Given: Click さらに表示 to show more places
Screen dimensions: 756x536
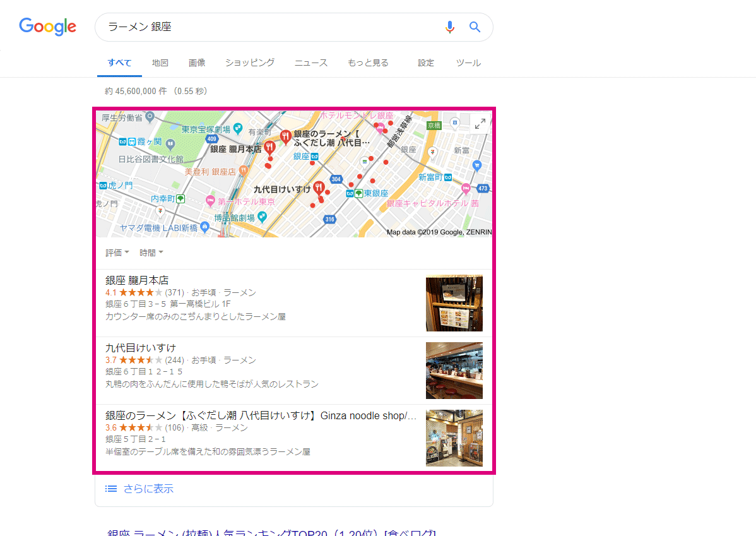Looking at the screenshot, I should tap(148, 489).
